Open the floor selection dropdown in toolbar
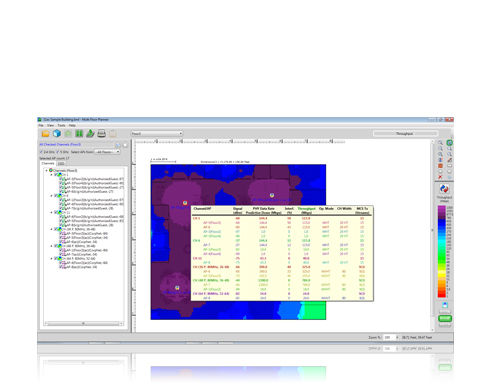Viewport: 488px width, 385px height. pyautogui.click(x=157, y=134)
